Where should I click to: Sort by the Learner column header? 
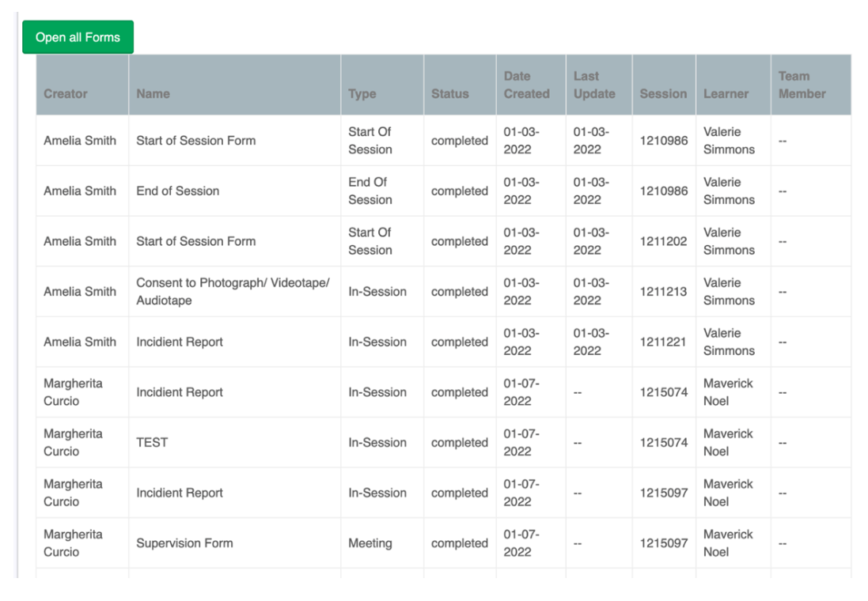coord(726,93)
